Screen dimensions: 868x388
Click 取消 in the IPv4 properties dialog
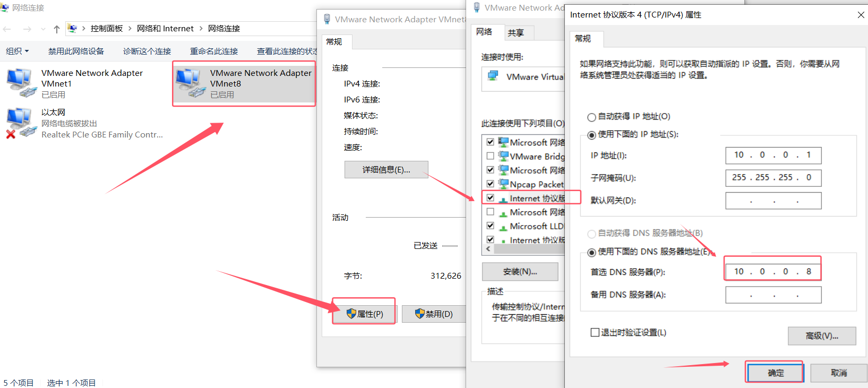839,373
